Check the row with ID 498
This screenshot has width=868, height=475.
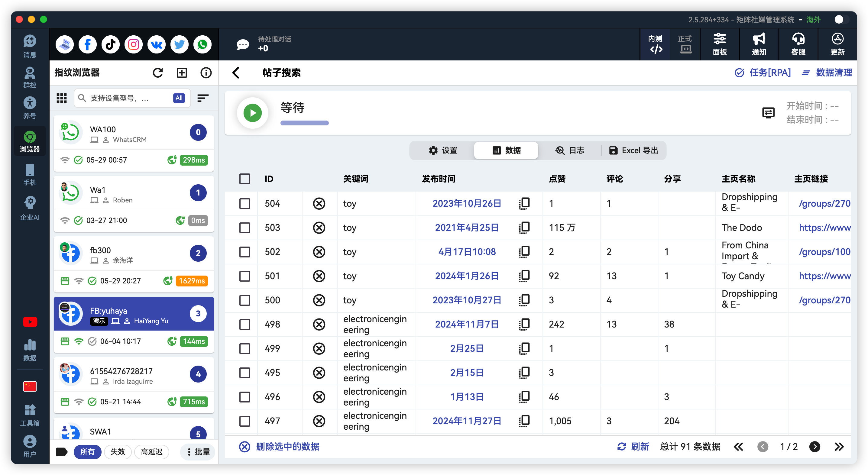[x=245, y=325]
